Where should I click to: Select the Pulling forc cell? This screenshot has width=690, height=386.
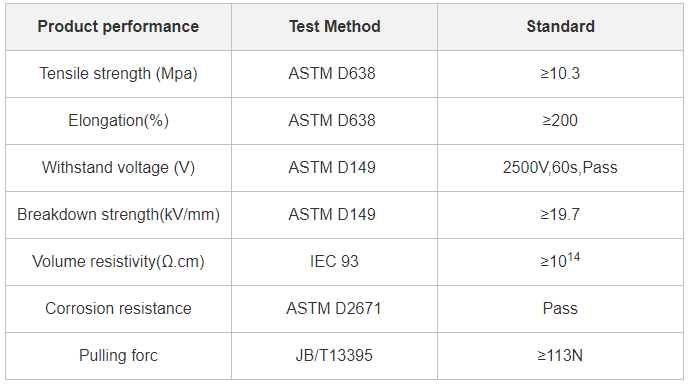point(118,356)
